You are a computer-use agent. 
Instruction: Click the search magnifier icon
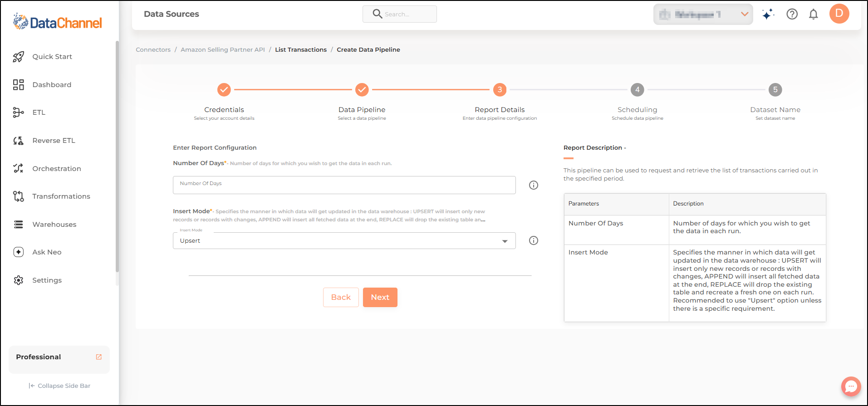[377, 14]
